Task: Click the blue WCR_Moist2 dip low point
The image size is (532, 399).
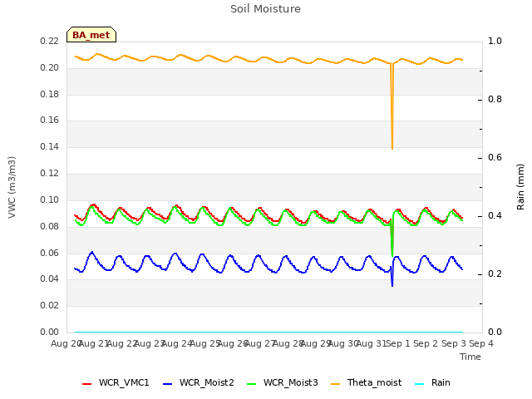Action: point(392,286)
